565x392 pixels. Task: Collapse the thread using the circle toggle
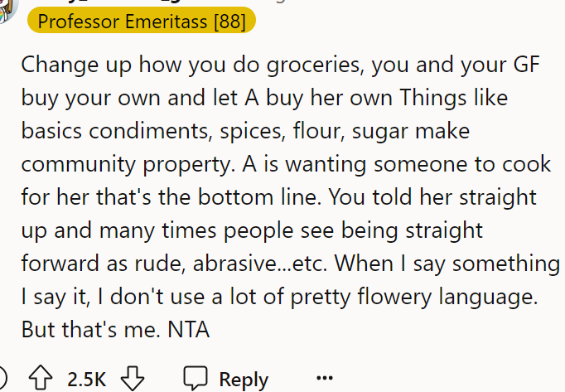click(x=3, y=379)
